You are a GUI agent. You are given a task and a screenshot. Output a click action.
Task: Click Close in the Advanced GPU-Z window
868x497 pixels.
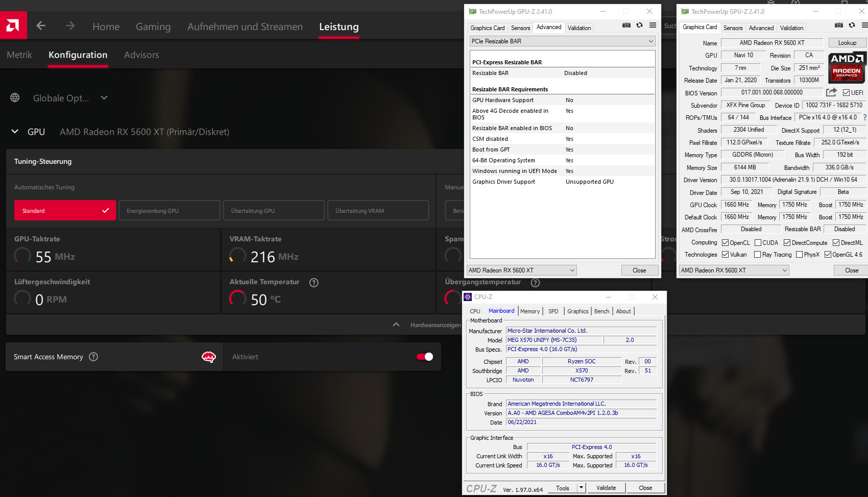pyautogui.click(x=639, y=270)
